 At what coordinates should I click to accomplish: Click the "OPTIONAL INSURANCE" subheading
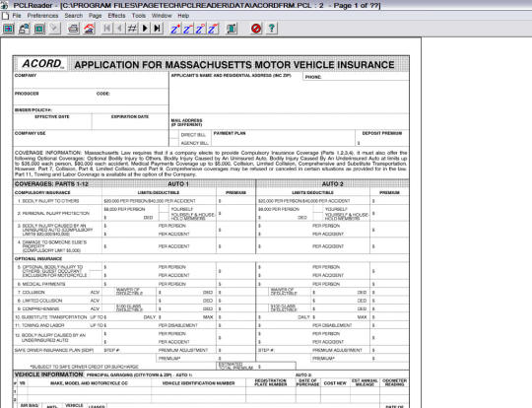coord(38,258)
